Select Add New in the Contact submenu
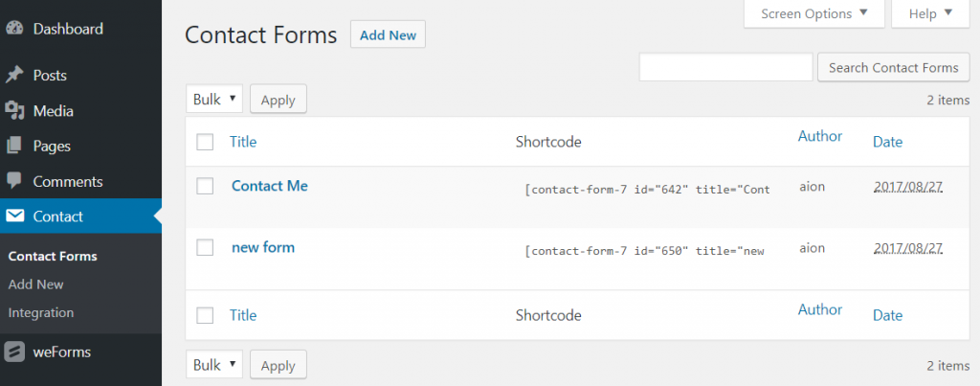 click(x=35, y=284)
